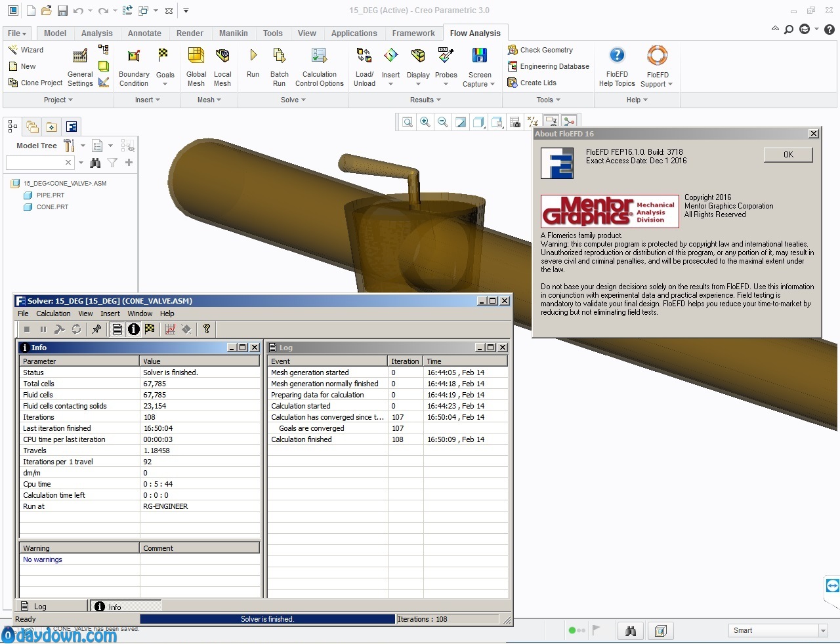Start a Batch Run
The height and width of the screenshot is (644, 840).
(280, 68)
